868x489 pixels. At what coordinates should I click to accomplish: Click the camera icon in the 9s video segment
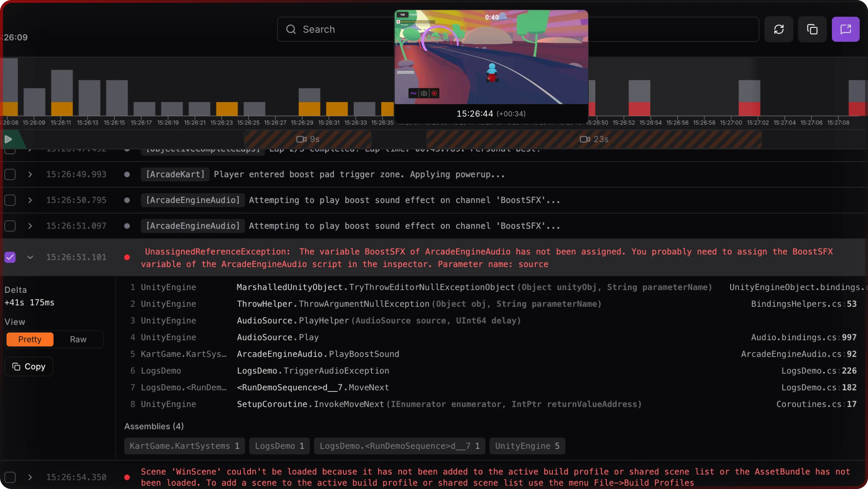coord(301,139)
